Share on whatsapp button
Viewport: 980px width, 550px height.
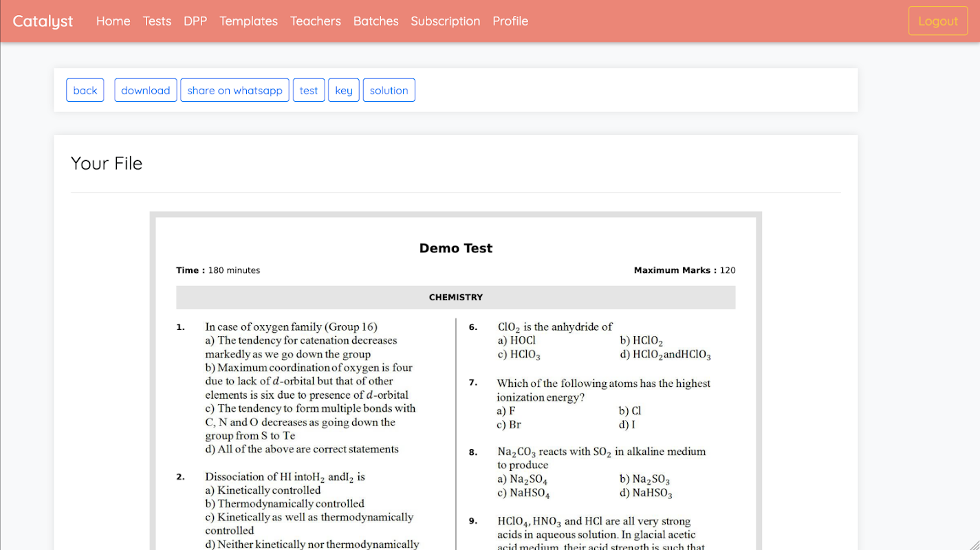point(235,90)
